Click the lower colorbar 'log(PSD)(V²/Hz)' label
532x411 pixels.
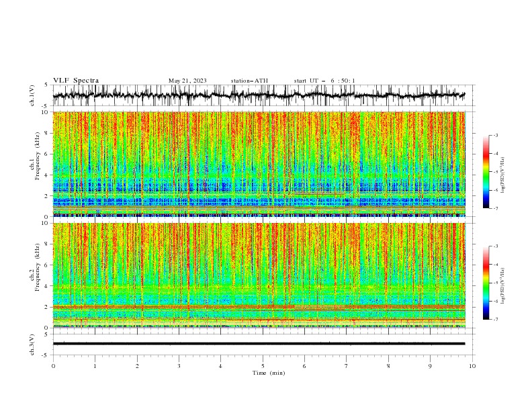(x=502, y=285)
